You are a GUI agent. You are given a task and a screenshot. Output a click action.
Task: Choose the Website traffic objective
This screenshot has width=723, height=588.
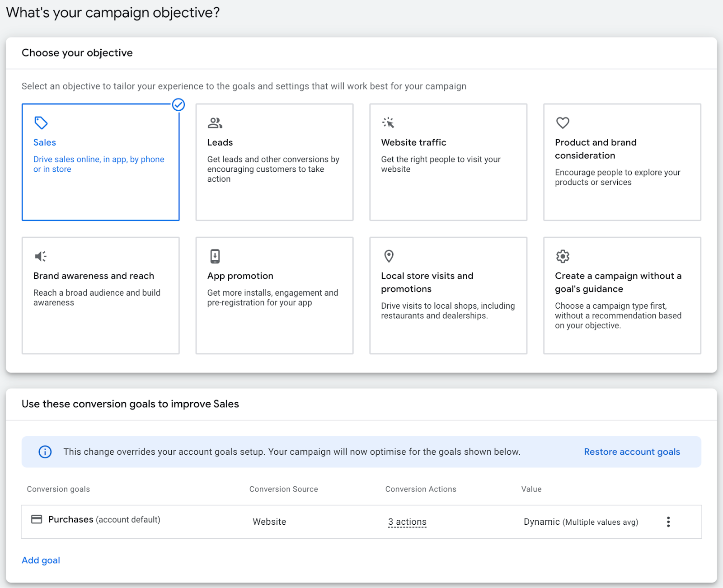[448, 162]
